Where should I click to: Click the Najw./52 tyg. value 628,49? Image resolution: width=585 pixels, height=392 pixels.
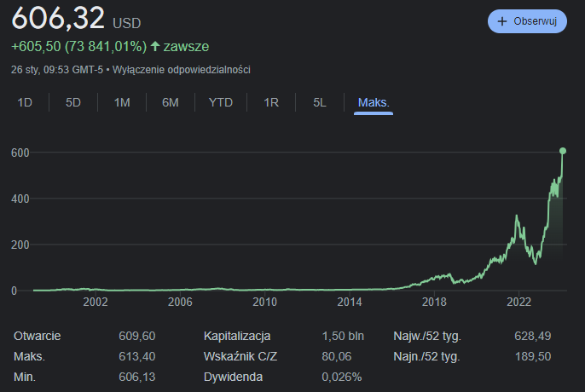point(532,336)
